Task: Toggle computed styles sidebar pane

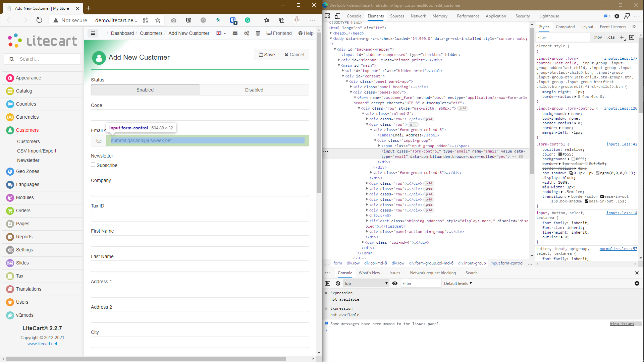Action: coord(632,37)
